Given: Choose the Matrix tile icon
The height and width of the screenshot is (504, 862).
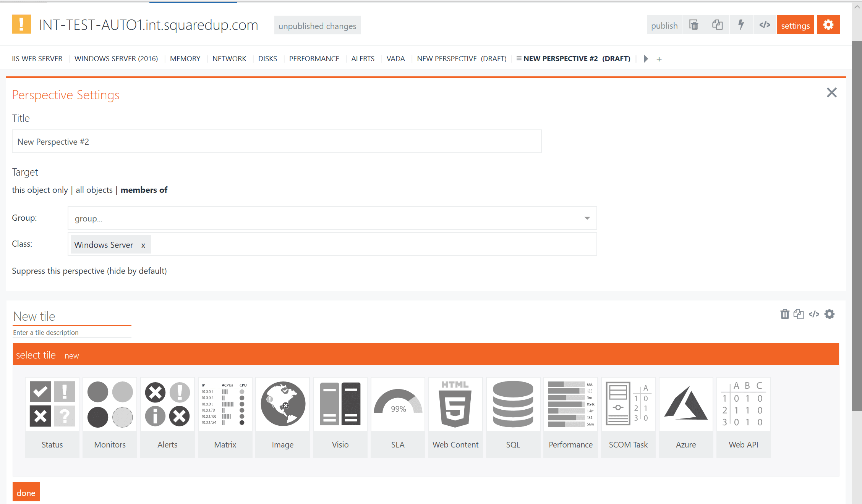Looking at the screenshot, I should 225,417.
